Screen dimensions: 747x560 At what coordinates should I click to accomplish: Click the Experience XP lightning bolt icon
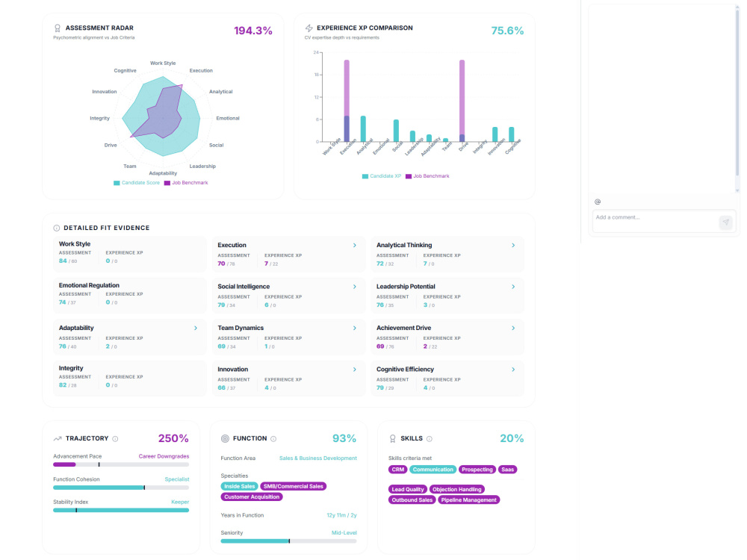click(309, 28)
